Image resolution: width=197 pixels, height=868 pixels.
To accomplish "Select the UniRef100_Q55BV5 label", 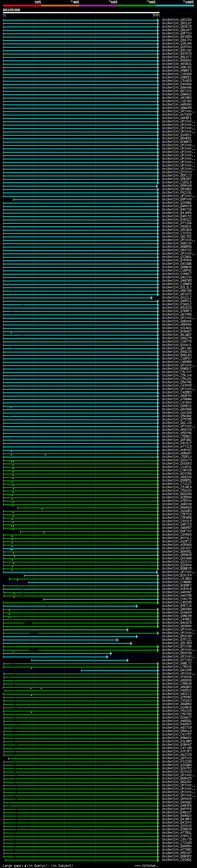I will [176, 555].
